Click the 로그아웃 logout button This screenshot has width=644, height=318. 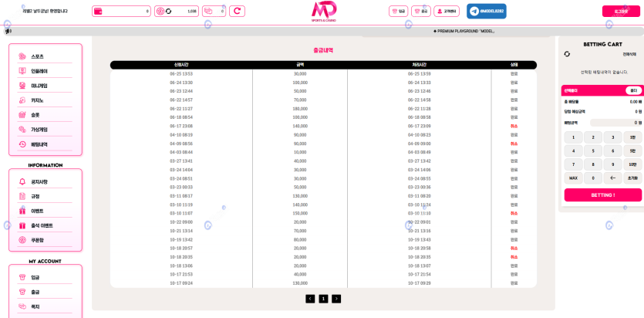point(621,12)
